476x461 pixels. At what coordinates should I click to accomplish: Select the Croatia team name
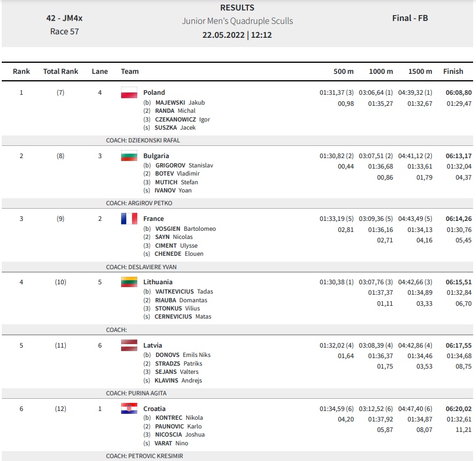tap(154, 409)
